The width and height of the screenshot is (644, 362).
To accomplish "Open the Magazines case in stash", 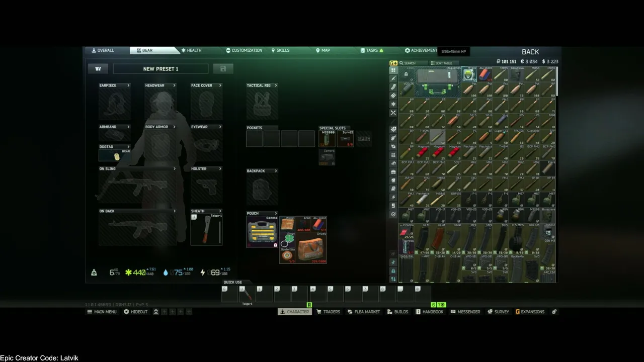I will pyautogui.click(x=437, y=82).
